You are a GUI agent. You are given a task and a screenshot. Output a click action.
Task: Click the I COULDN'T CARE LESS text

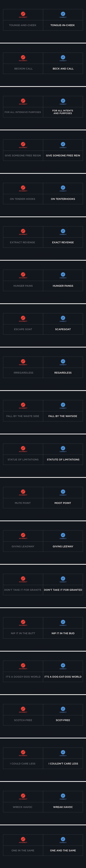coord(63,764)
